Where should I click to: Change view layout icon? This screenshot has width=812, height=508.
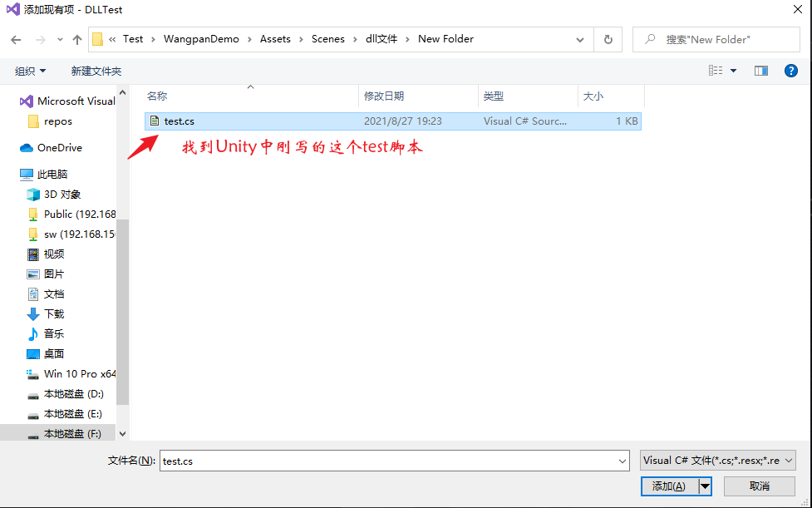coord(716,71)
